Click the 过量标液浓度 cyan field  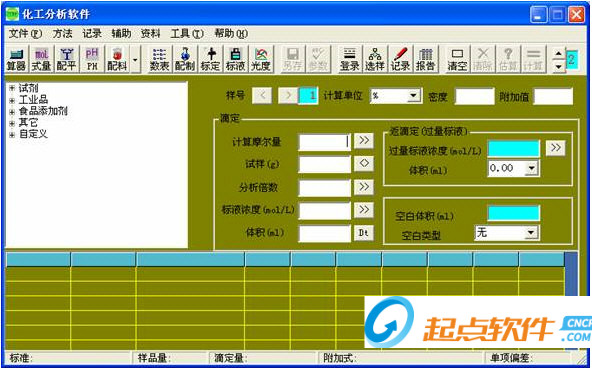(513, 149)
